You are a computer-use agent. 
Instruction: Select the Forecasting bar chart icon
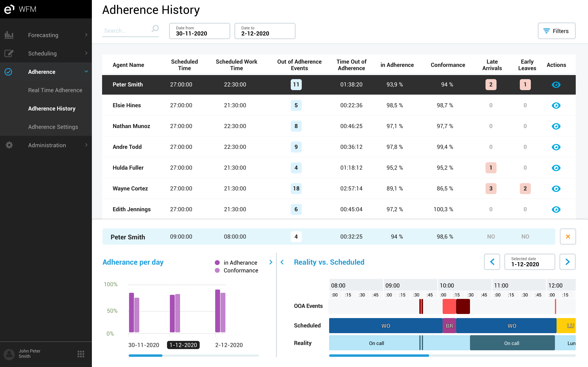[x=9, y=35]
